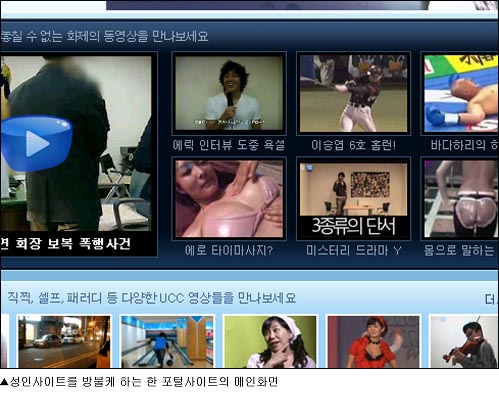
Task: Open the violin player UCC thumbnail
Action: click(464, 342)
